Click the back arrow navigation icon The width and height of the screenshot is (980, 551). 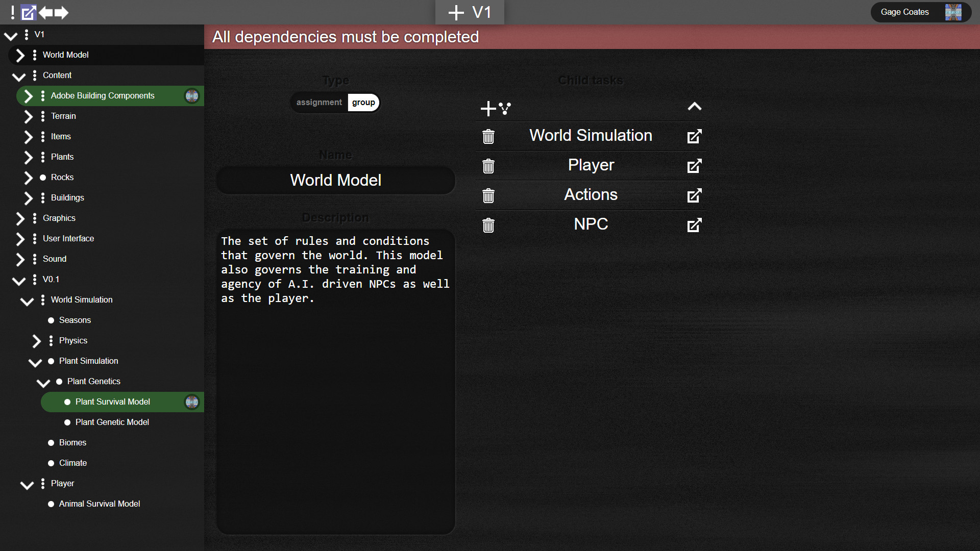point(46,12)
